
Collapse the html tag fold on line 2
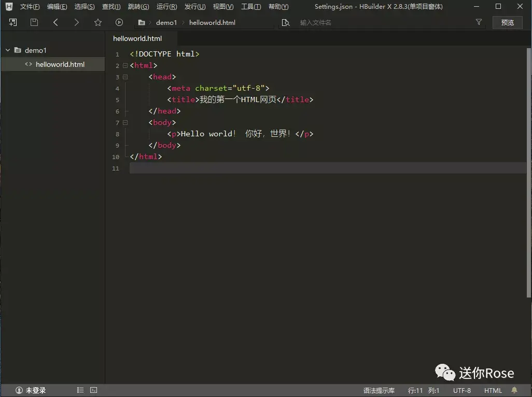[125, 66]
